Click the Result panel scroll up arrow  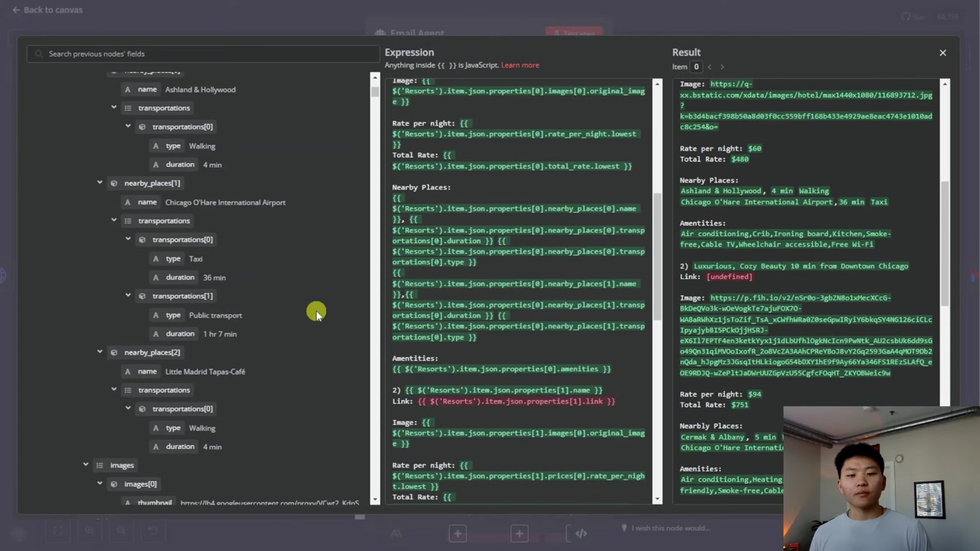click(x=945, y=85)
